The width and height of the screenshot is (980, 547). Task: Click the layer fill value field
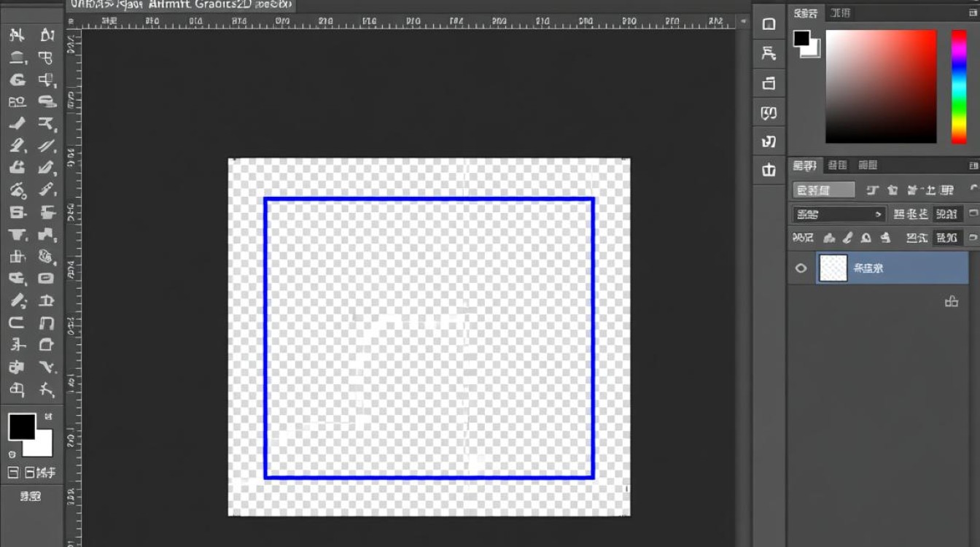point(946,238)
